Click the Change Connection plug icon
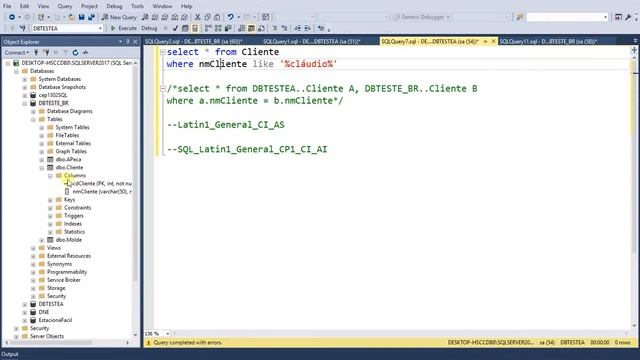 (x=22, y=28)
